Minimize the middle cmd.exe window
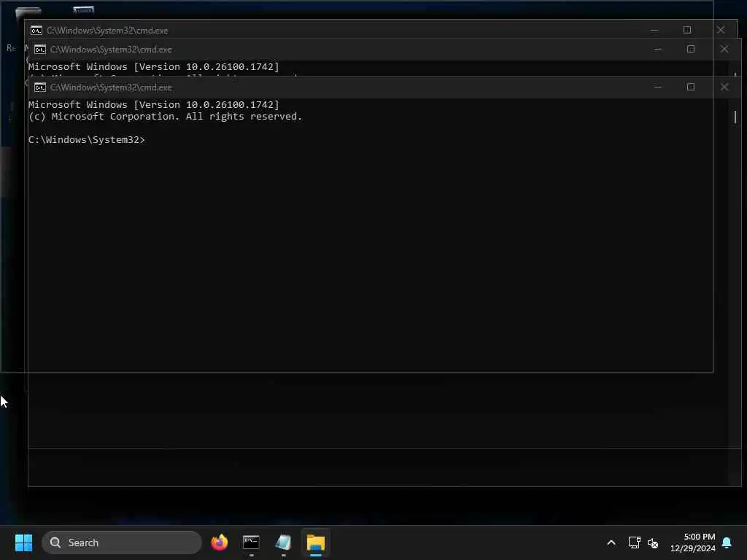The width and height of the screenshot is (747, 560). click(658, 49)
